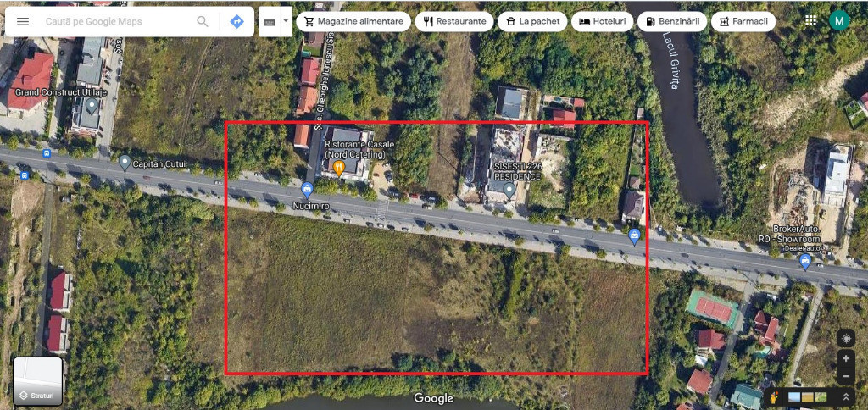868x410 pixels.
Task: Click the search magnifier icon
Action: coord(203,21)
